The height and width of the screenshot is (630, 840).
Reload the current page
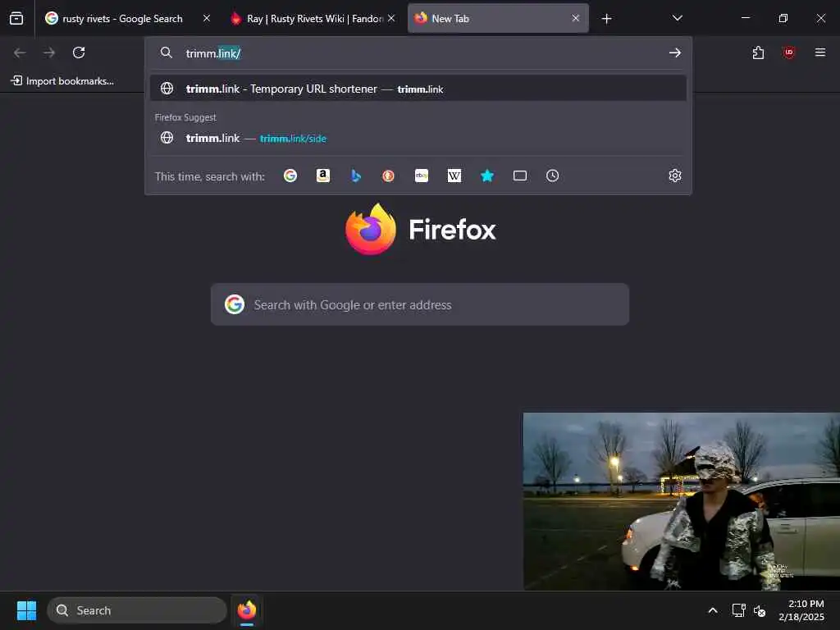(x=79, y=52)
